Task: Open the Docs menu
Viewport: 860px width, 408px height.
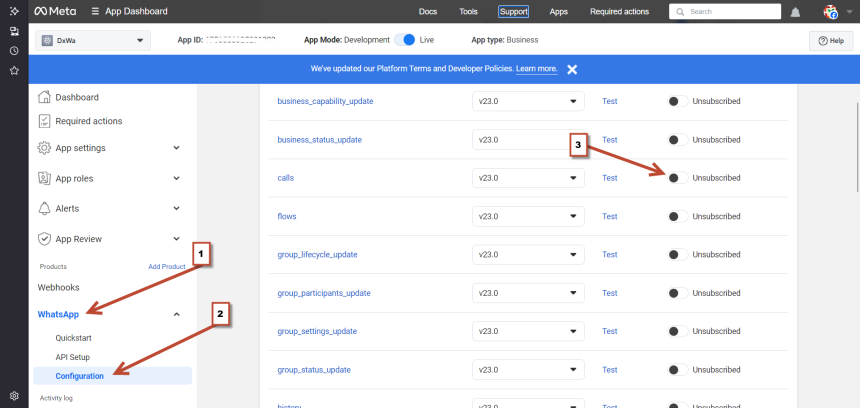Action: [428, 12]
